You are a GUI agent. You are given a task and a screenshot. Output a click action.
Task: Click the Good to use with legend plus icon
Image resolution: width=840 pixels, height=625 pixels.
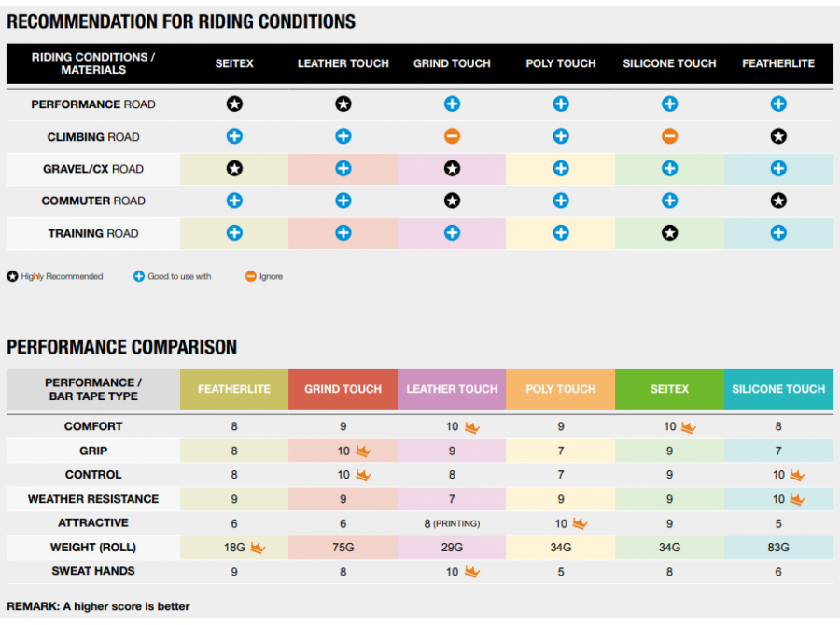139,276
